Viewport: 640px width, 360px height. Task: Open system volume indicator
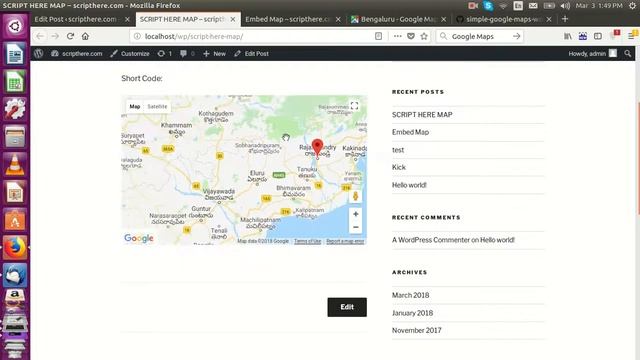click(x=565, y=5)
